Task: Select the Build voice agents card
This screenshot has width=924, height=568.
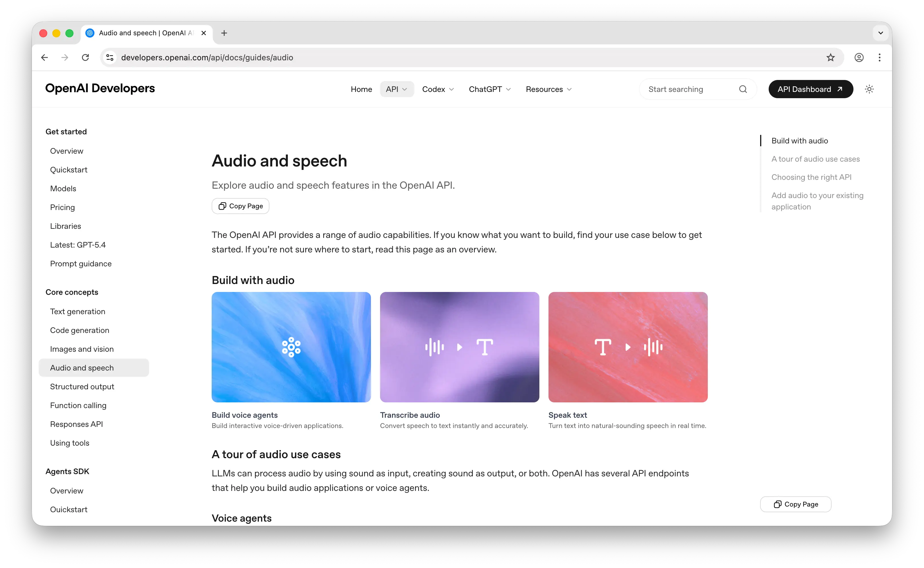Action: tap(291, 347)
